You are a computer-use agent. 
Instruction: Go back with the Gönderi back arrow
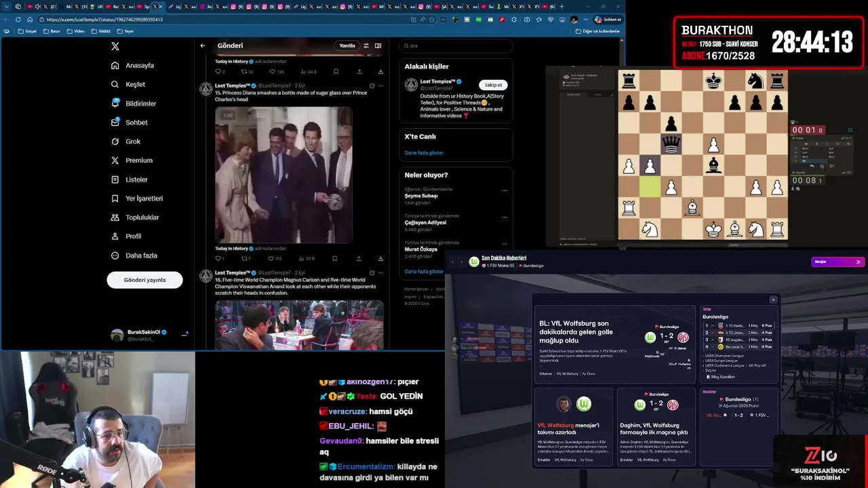pos(202,45)
